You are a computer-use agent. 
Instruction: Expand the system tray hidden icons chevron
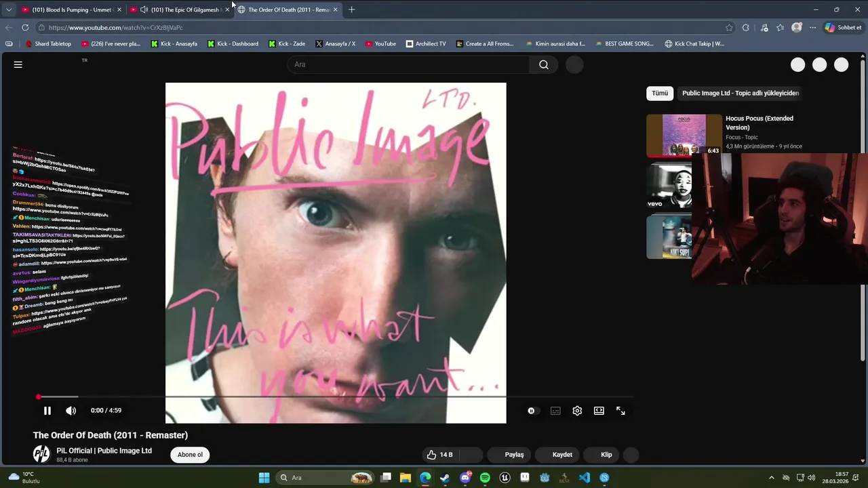(771, 478)
